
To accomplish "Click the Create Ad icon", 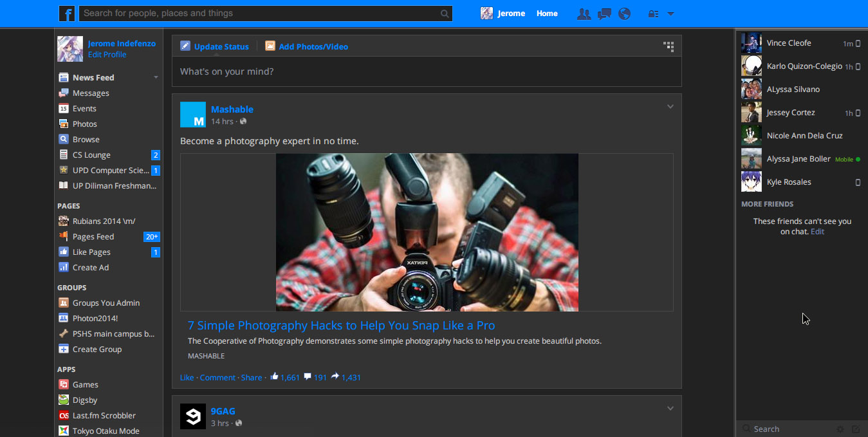I will (63, 267).
